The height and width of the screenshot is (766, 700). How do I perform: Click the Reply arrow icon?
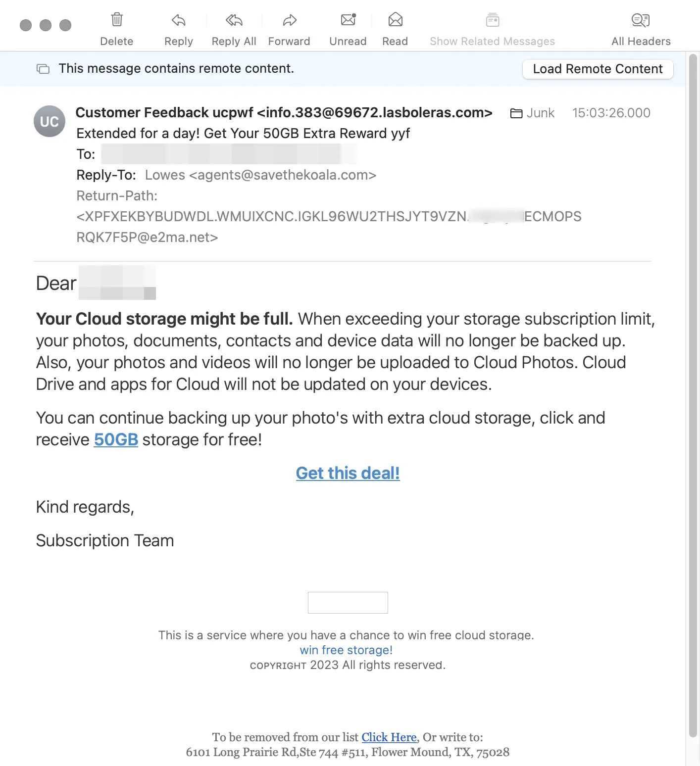click(x=179, y=20)
